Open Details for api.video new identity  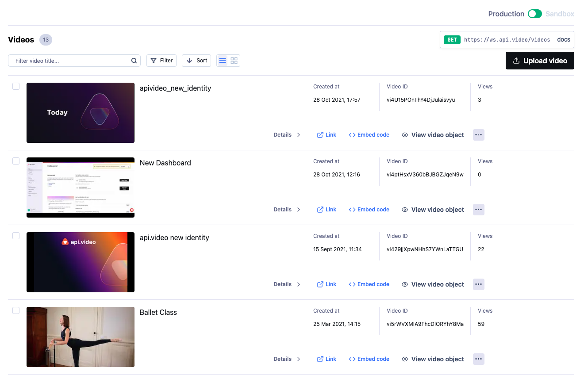tap(287, 284)
